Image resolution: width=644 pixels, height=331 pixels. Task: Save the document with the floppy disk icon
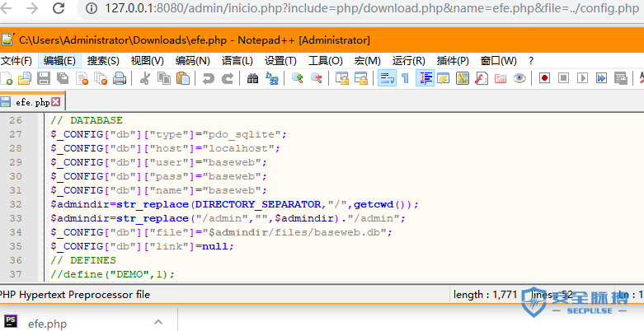click(x=44, y=78)
